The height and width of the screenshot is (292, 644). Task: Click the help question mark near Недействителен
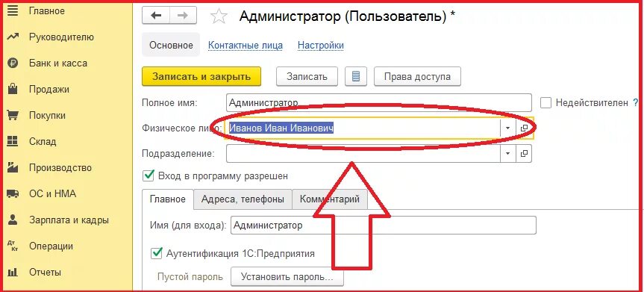click(635, 102)
